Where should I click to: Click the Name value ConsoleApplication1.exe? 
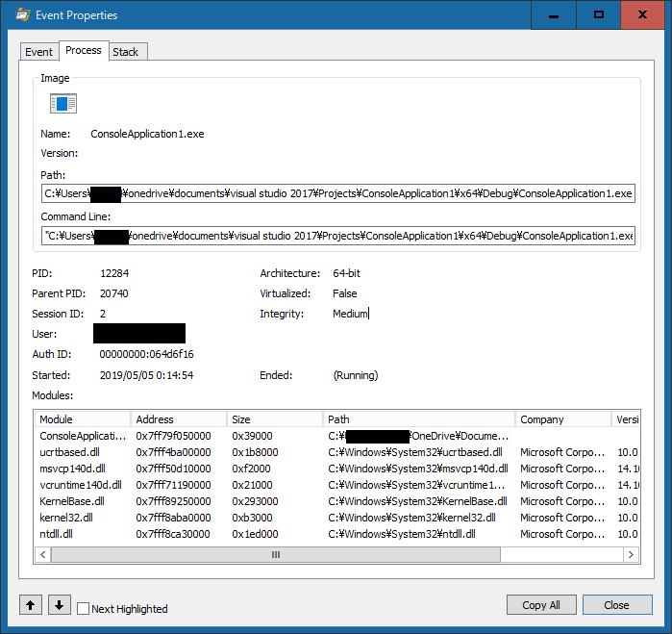point(147,134)
